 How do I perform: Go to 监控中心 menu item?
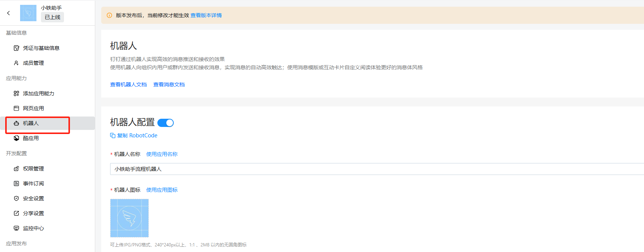point(33,228)
